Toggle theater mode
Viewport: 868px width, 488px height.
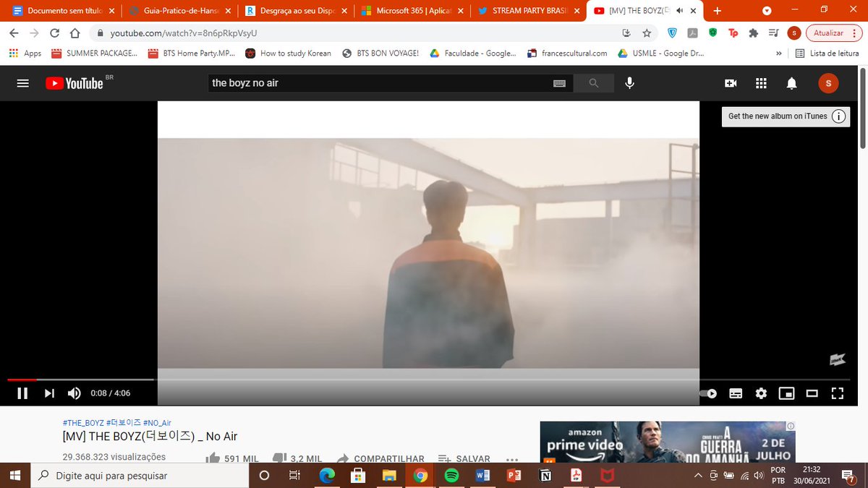click(812, 393)
